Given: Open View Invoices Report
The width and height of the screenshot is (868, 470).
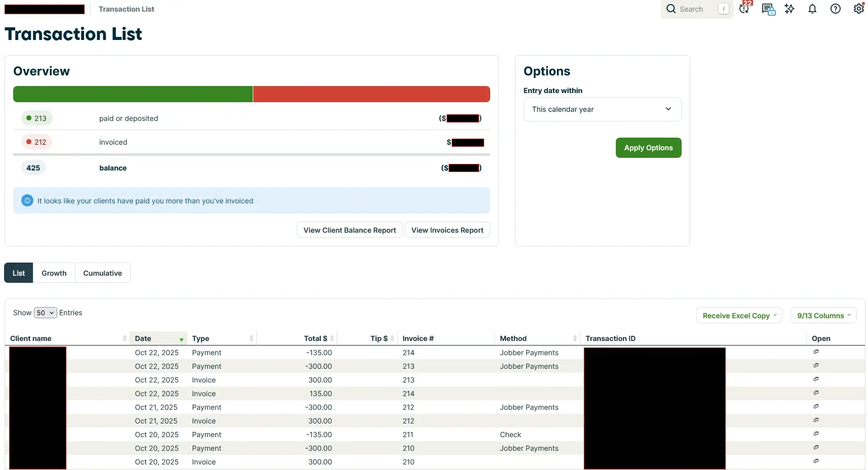Looking at the screenshot, I should 447,230.
